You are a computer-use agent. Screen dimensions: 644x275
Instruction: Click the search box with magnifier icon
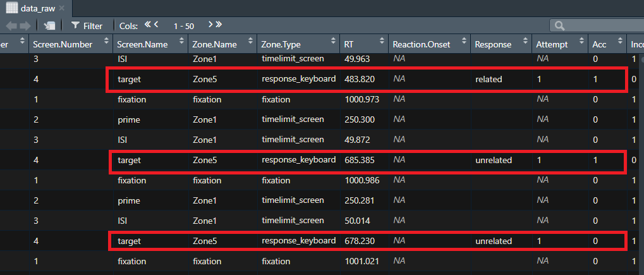[597, 25]
